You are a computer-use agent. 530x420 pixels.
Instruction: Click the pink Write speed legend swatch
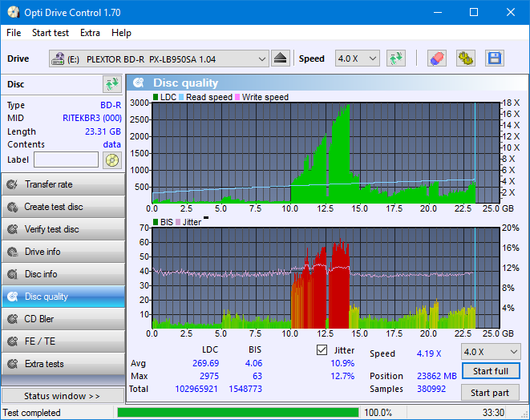coord(237,97)
